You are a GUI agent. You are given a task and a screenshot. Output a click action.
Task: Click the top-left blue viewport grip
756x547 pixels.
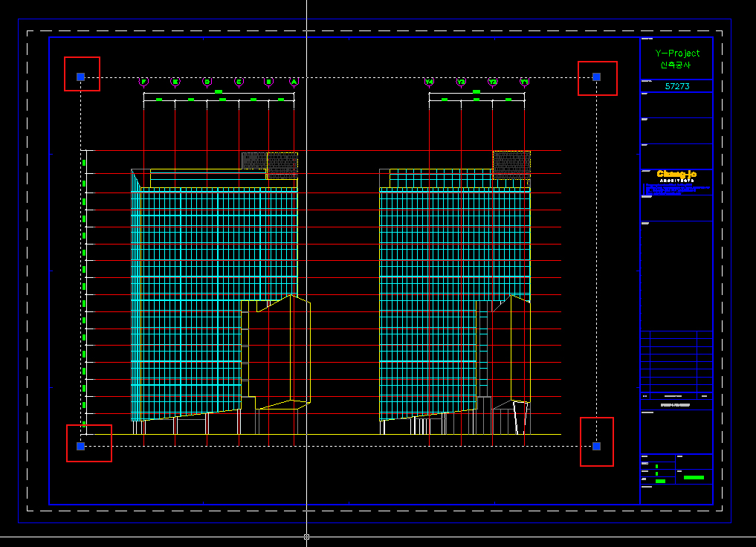[80, 77]
